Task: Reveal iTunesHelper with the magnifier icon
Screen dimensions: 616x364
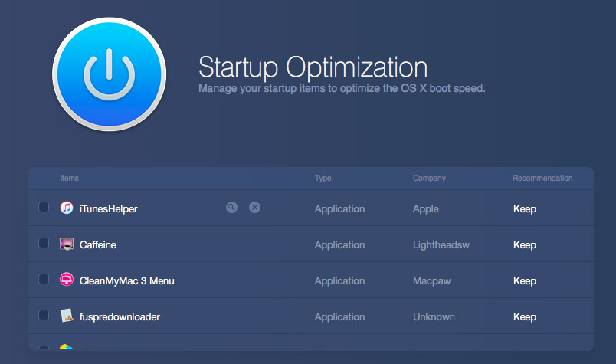Action: (x=232, y=207)
